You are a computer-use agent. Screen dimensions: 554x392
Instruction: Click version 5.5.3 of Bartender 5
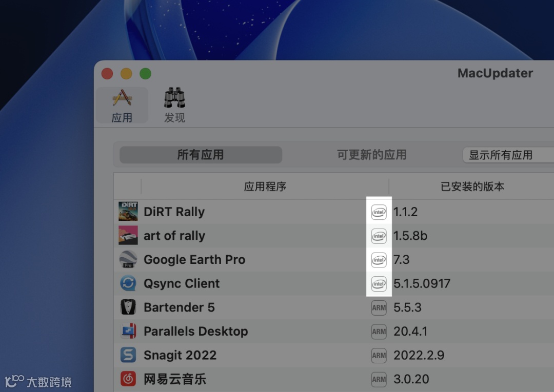407,307
